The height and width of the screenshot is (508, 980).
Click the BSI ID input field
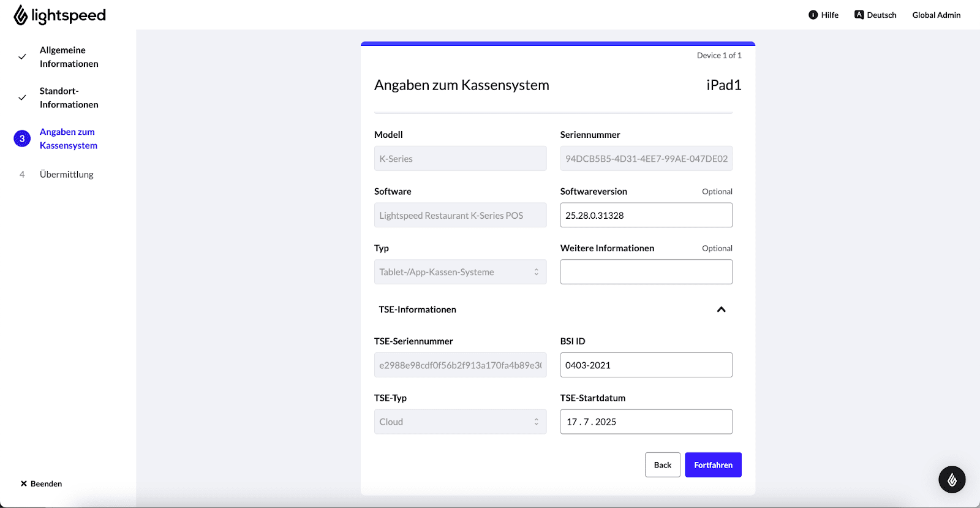(x=646, y=365)
